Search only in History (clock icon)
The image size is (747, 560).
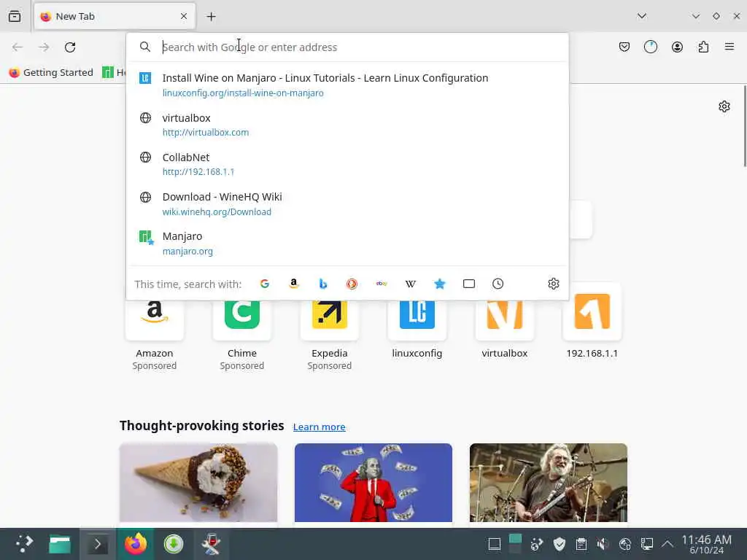tap(498, 284)
